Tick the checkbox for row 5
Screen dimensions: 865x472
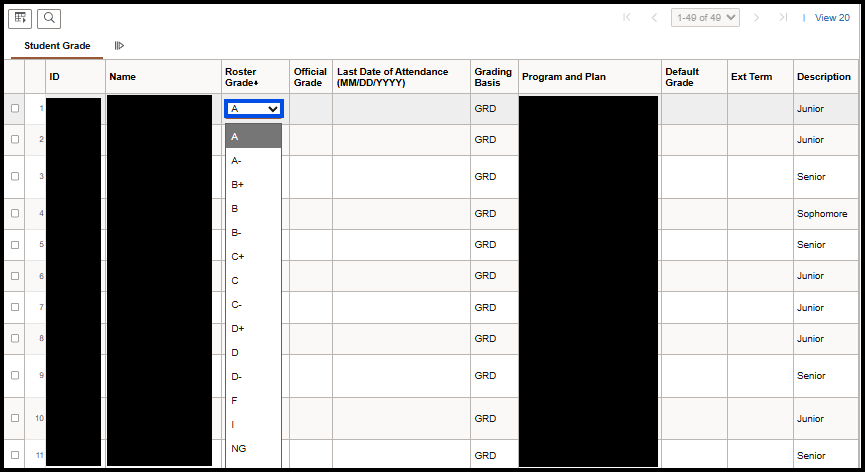tap(15, 245)
